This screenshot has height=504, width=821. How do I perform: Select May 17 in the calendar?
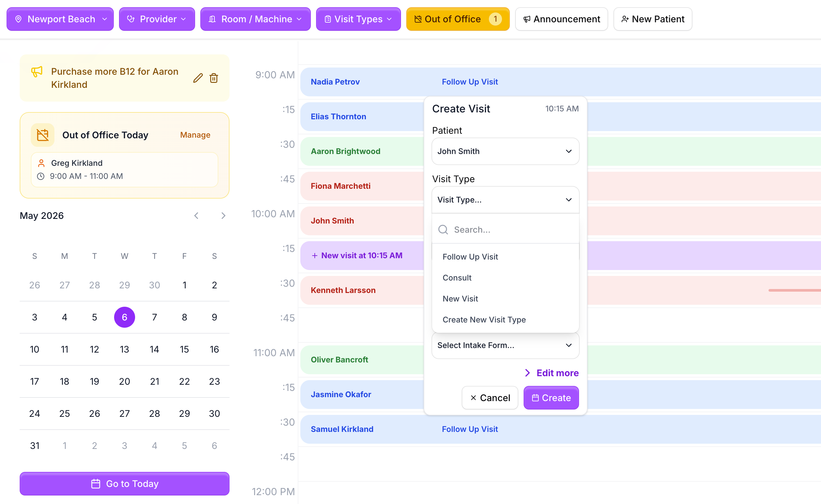[x=35, y=381]
